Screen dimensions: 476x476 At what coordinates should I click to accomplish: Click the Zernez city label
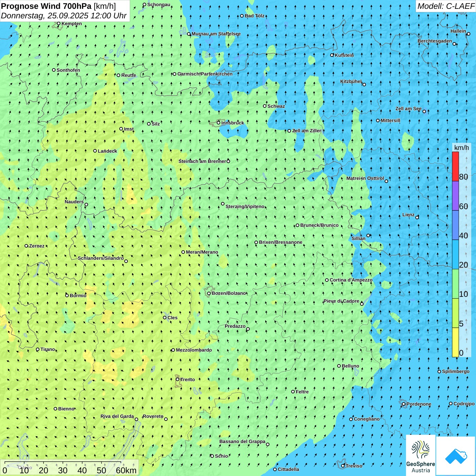pos(37,246)
